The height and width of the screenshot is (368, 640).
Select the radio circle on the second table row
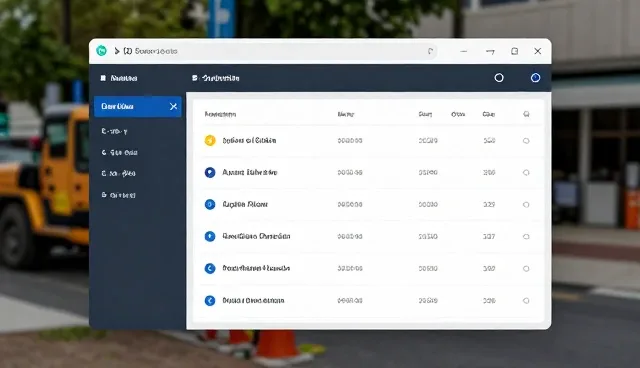point(526,173)
